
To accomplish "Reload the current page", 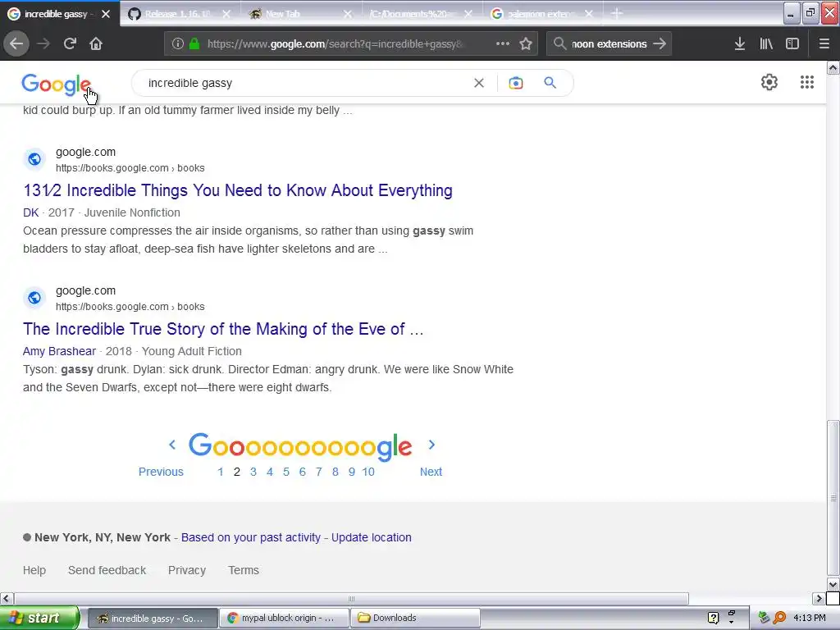I will [x=70, y=43].
